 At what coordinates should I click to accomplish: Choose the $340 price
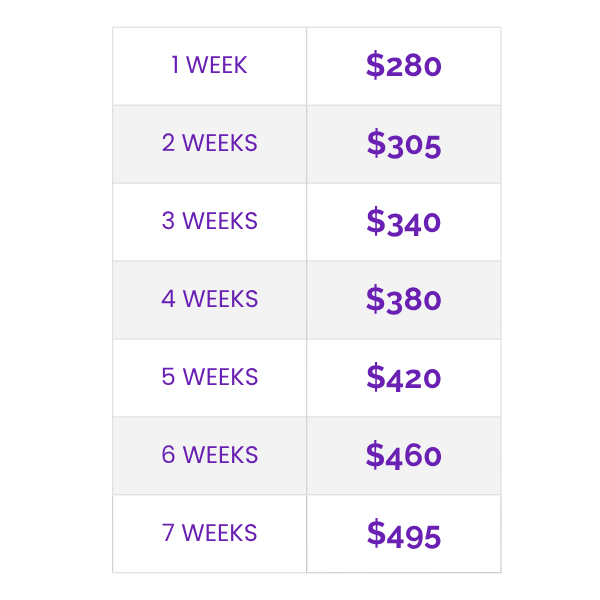pyautogui.click(x=404, y=222)
